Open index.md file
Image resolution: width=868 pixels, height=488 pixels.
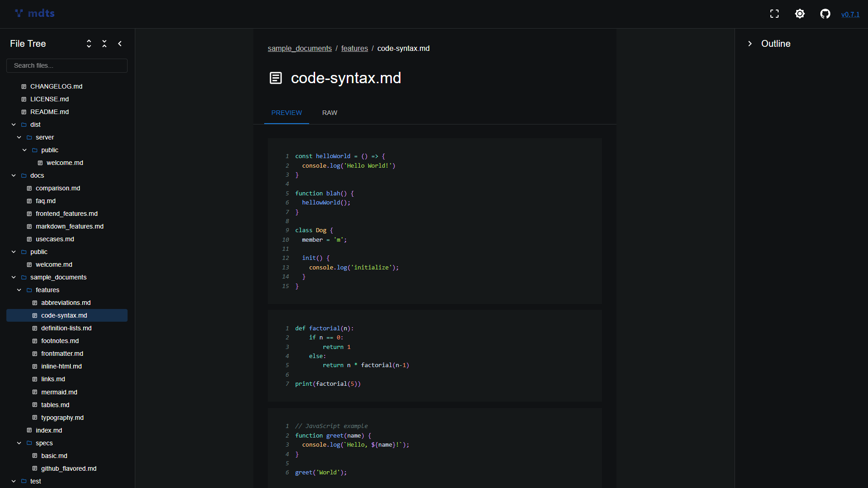tap(49, 430)
